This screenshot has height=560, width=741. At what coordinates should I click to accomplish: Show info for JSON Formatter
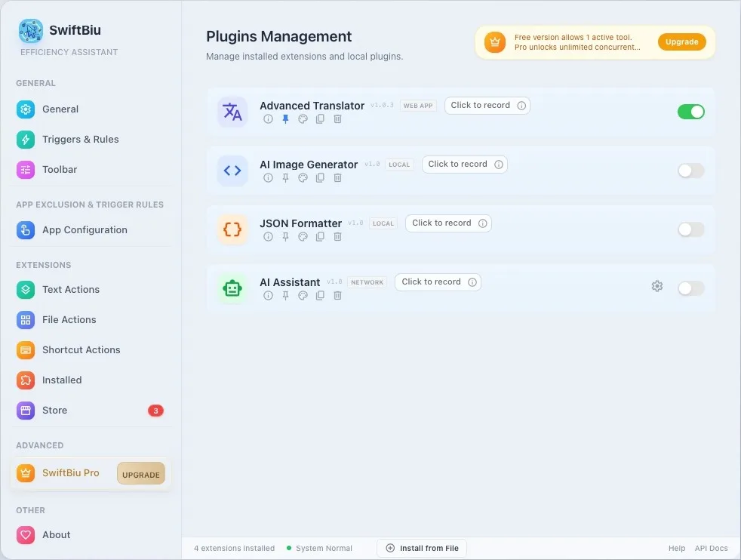tap(268, 237)
